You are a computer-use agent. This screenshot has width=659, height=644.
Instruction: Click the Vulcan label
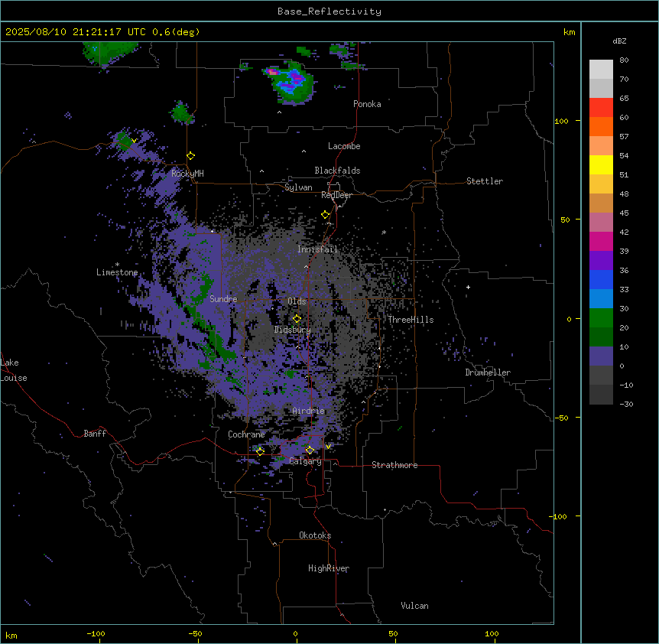[x=415, y=606]
